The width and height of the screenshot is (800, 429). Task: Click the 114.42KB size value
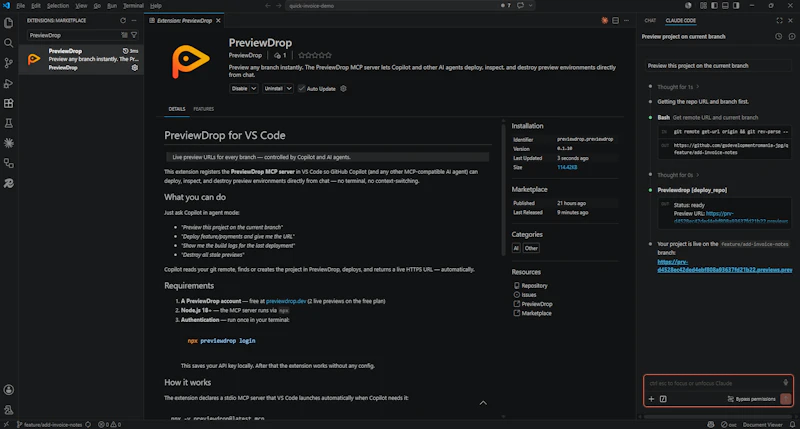tap(567, 167)
